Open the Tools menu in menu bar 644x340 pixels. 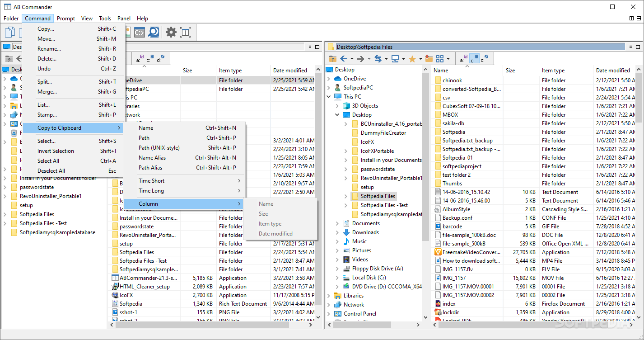[105, 19]
